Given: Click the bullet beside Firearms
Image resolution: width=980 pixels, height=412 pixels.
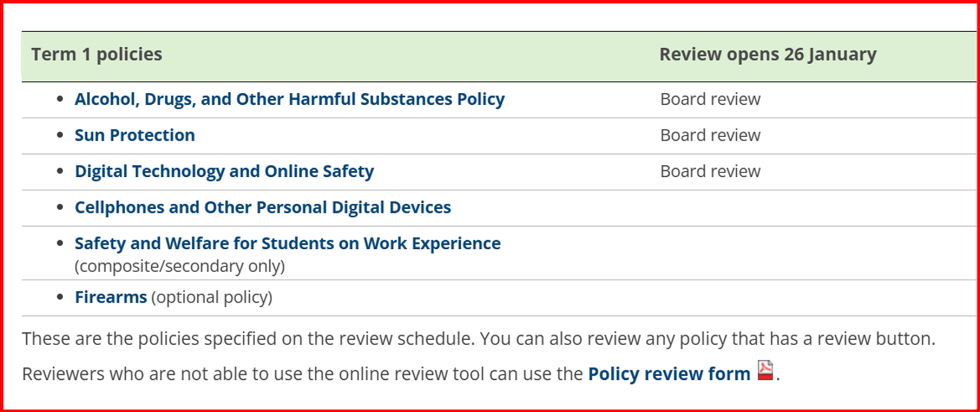Looking at the screenshot, I should point(60,297).
